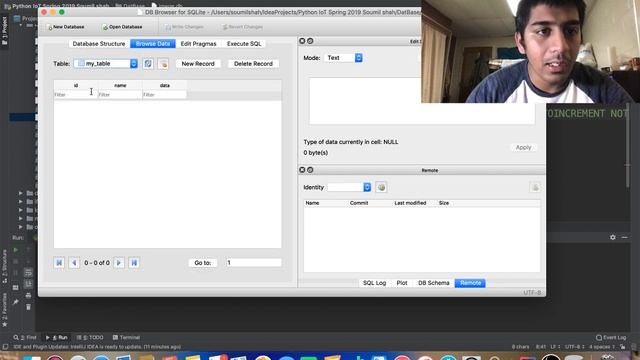The image size is (640, 360).
Task: Click the filter field under name
Action: tap(120, 95)
